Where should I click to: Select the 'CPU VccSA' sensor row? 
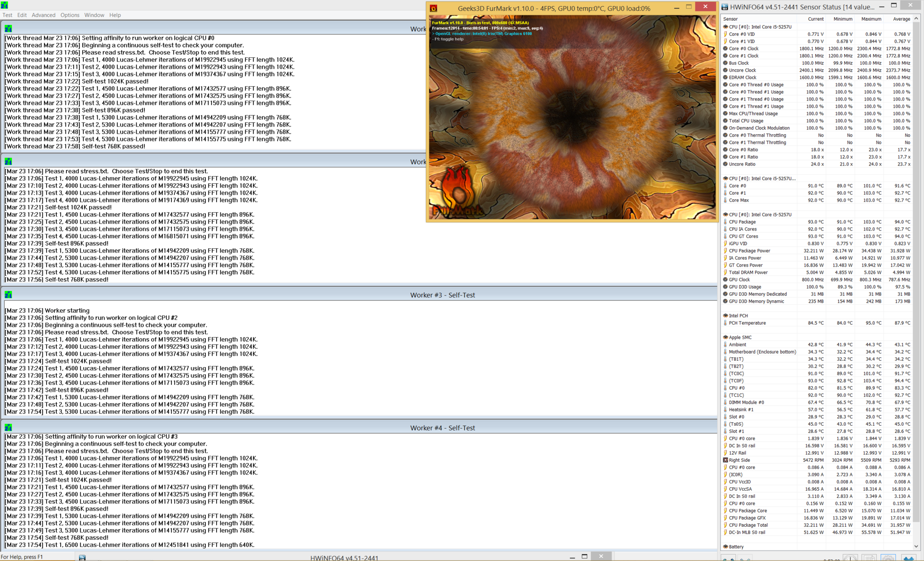click(x=817, y=489)
